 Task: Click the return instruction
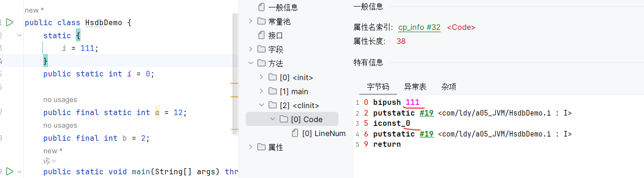point(387,145)
